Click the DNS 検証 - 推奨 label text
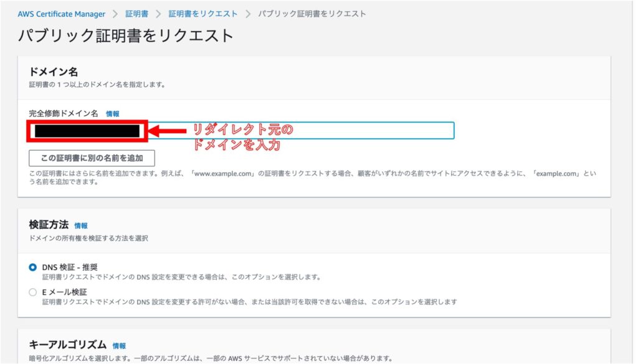 pyautogui.click(x=70, y=268)
